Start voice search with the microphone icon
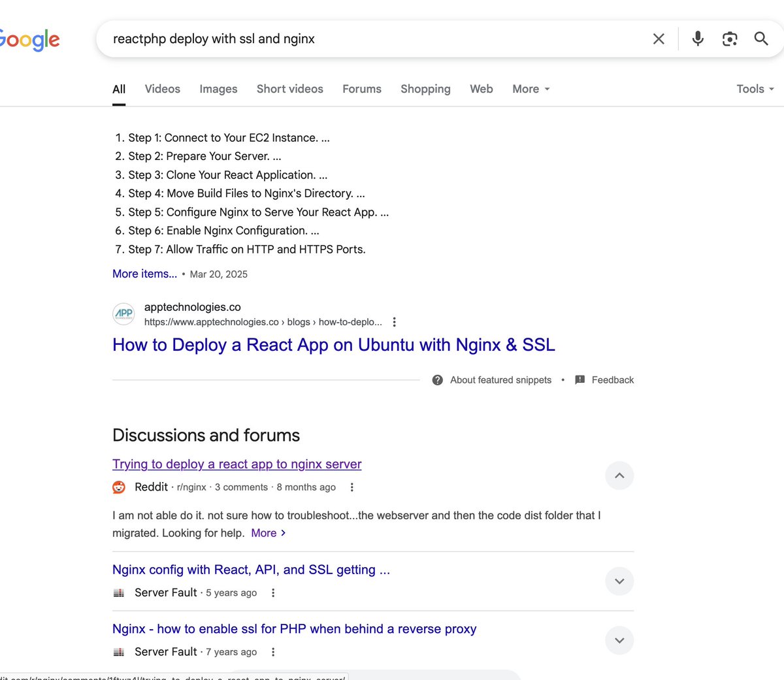The width and height of the screenshot is (784, 680). (x=698, y=39)
